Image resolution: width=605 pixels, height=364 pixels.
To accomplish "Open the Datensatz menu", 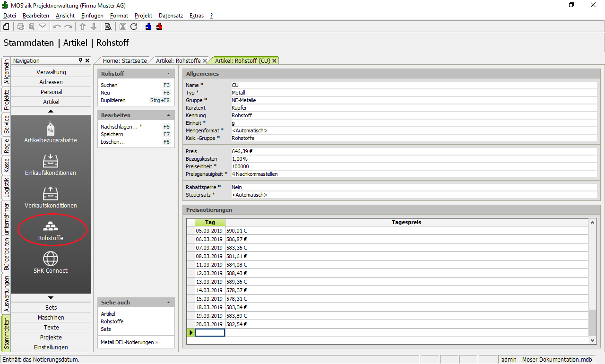I will coord(171,16).
